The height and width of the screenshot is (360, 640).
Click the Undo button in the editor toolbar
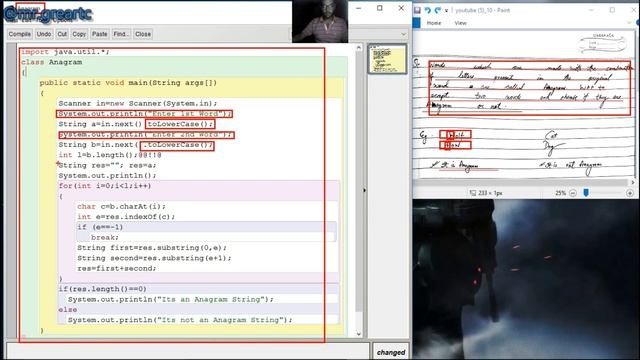[x=44, y=34]
